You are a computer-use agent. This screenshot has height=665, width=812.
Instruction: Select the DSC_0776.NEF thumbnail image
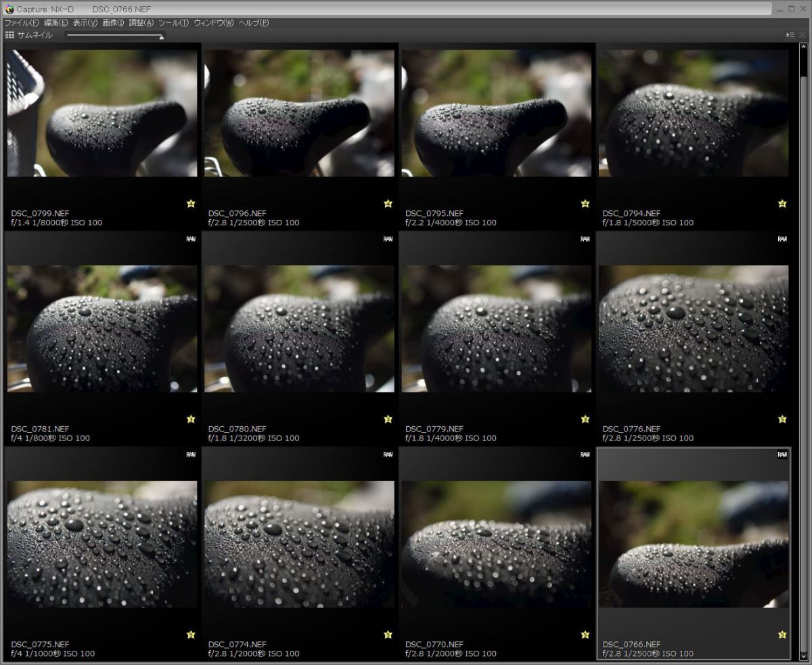[694, 329]
